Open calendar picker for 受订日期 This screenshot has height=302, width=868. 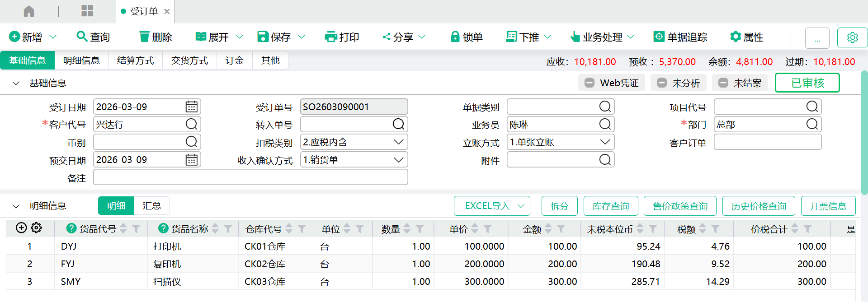[x=192, y=107]
